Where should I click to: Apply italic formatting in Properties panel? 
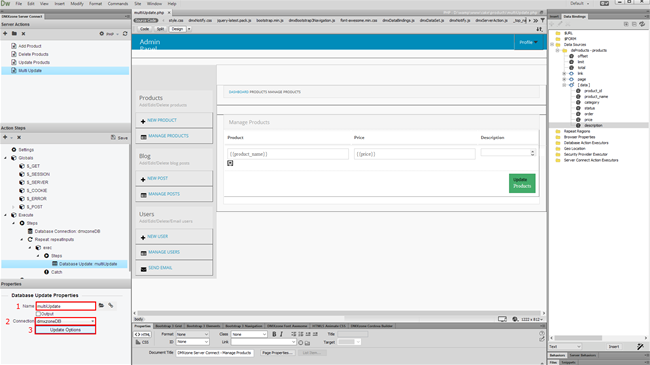281,334
